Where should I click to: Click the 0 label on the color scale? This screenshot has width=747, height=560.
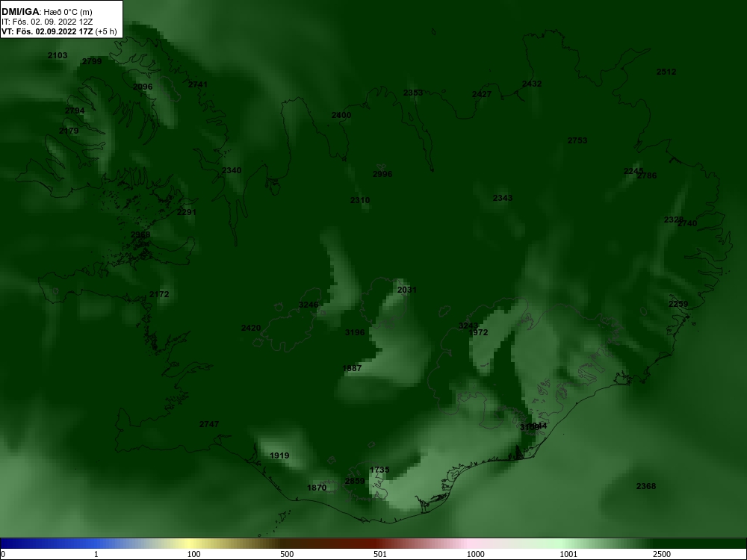[2, 554]
